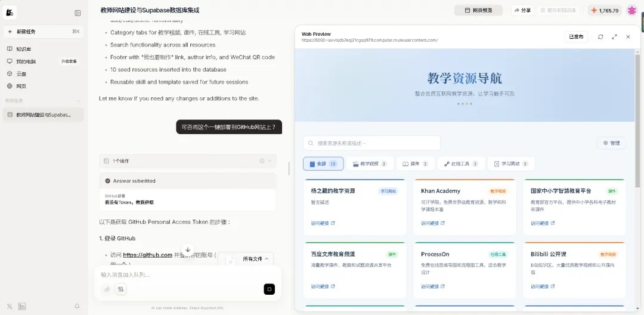Viewport: 644px width, 315px height.
Task: Open notifications bell icon
Action: [77, 307]
